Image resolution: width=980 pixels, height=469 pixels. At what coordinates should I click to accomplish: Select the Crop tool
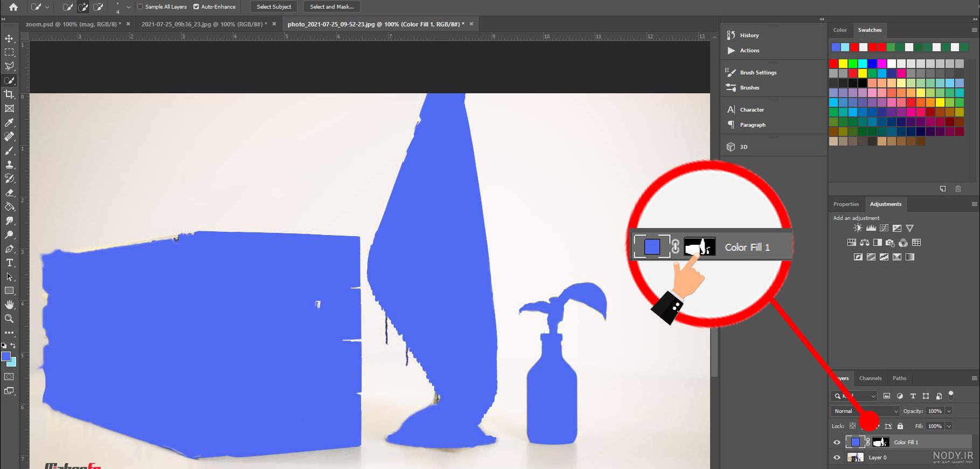tap(9, 94)
